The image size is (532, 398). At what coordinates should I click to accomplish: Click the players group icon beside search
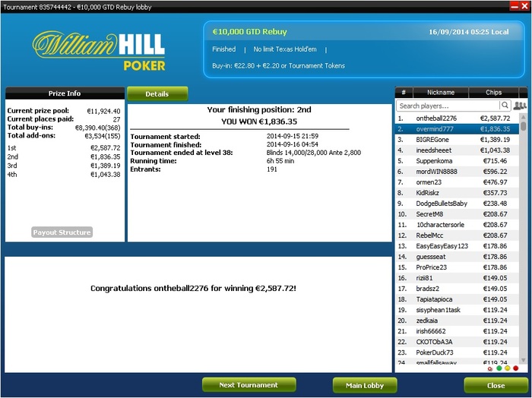519,106
